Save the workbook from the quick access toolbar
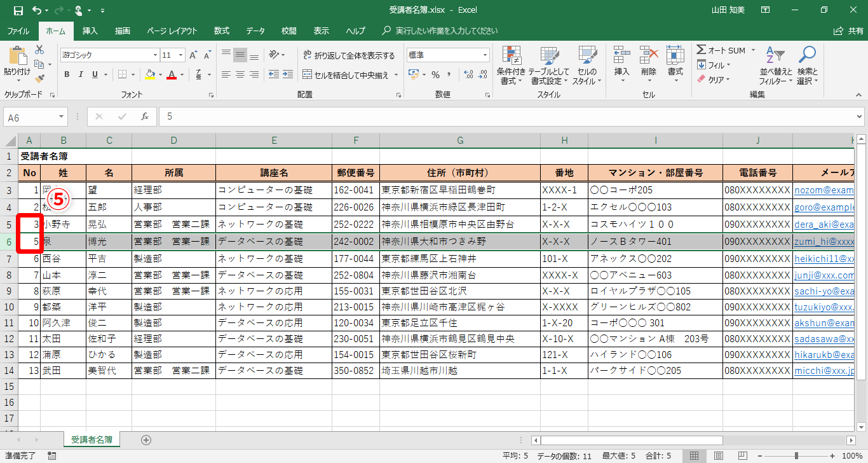 [18, 10]
